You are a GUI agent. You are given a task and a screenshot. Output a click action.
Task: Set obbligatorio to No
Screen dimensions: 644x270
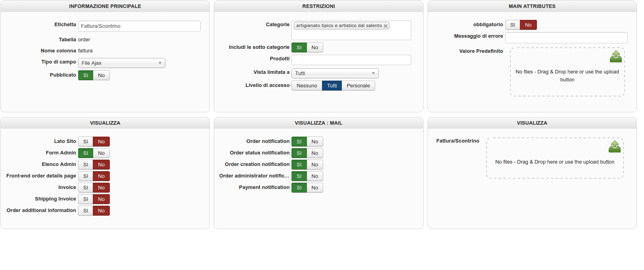coord(528,25)
